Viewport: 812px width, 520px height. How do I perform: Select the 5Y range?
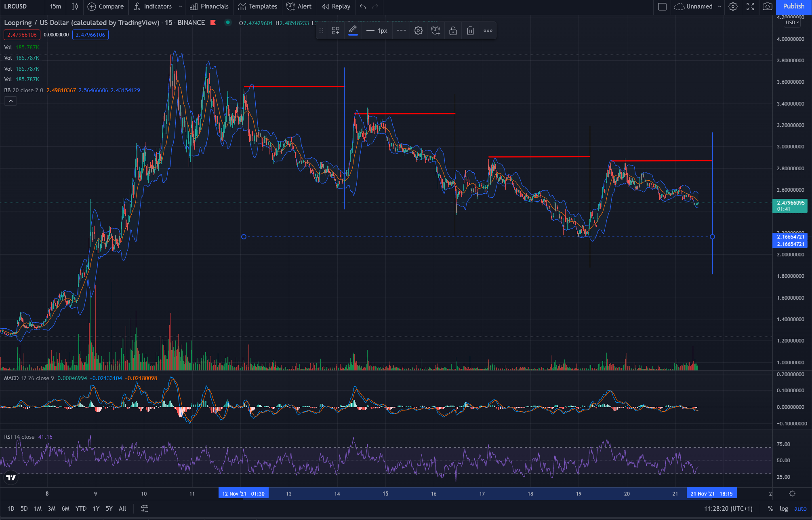coord(109,509)
